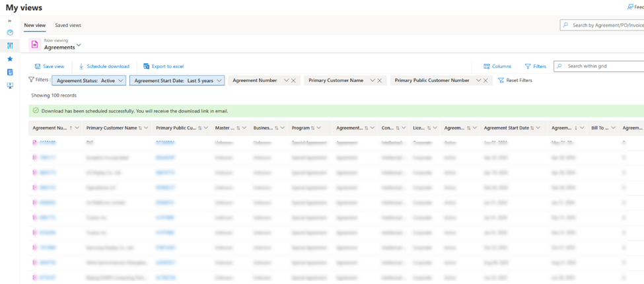
Task: Sort by Program column
Action: click(x=313, y=128)
